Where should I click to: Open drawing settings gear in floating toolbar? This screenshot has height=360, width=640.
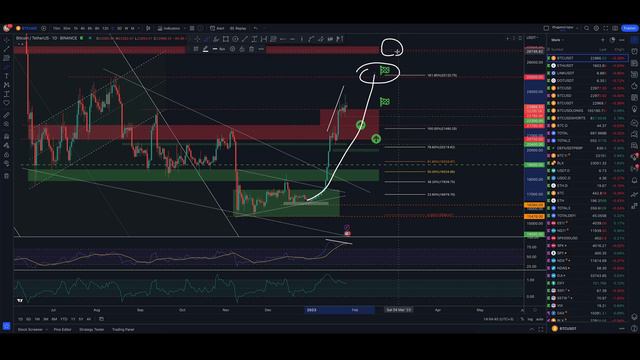(232, 49)
